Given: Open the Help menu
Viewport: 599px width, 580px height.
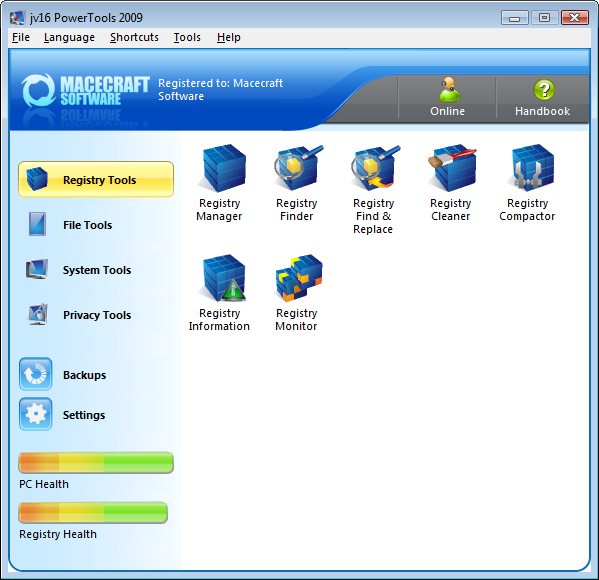Looking at the screenshot, I should click(228, 37).
